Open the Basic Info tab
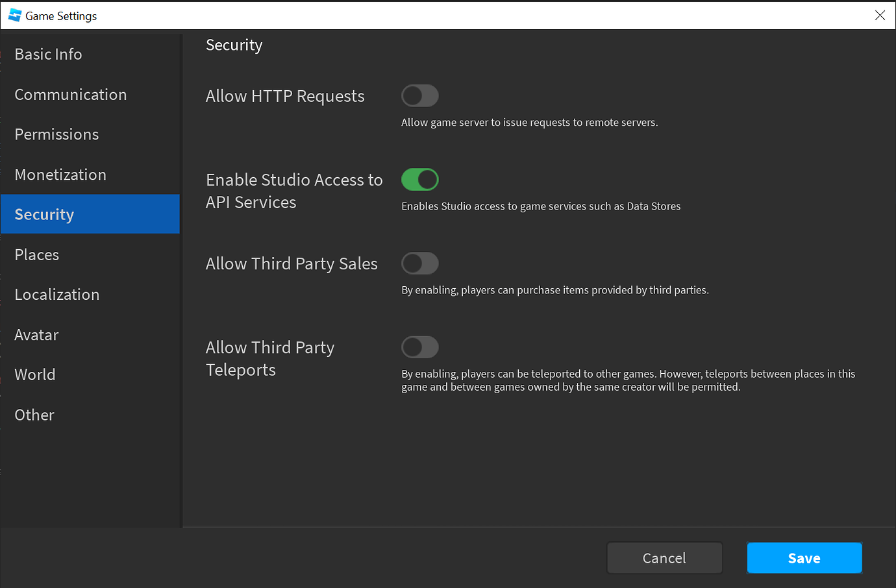Viewport: 896px width, 588px height. [49, 55]
